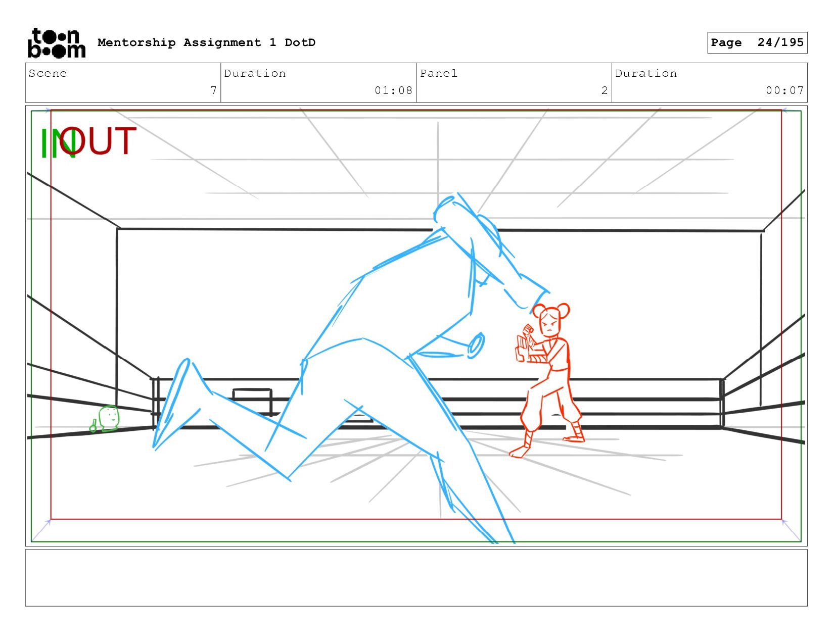The width and height of the screenshot is (834, 644).
Task: Click the red 'OUT' camera label
Action: point(98,140)
